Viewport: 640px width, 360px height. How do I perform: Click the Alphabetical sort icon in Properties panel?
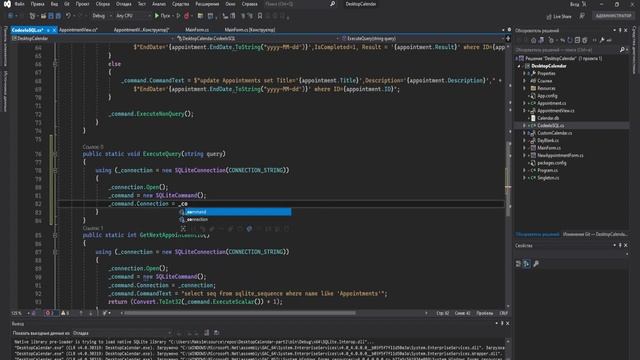tap(527, 264)
